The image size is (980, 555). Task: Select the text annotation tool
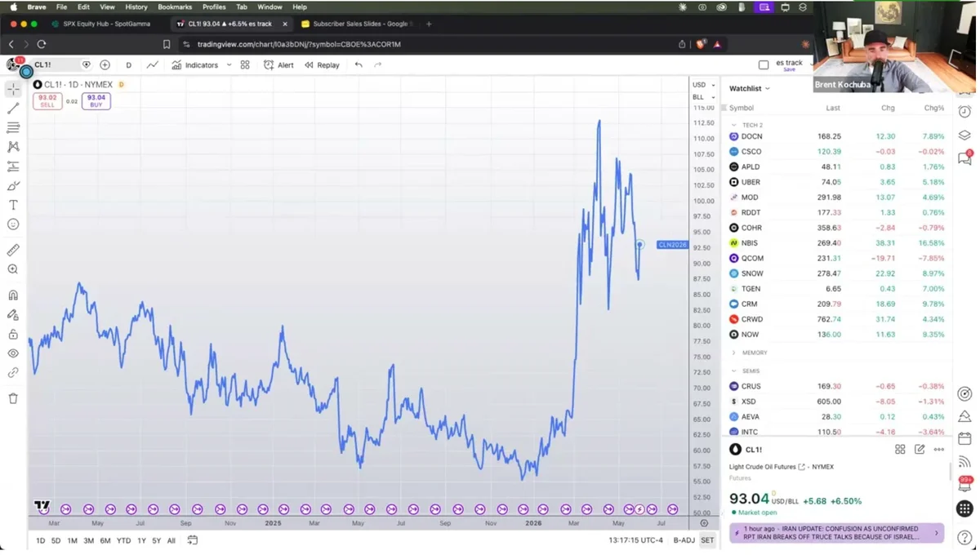click(13, 205)
